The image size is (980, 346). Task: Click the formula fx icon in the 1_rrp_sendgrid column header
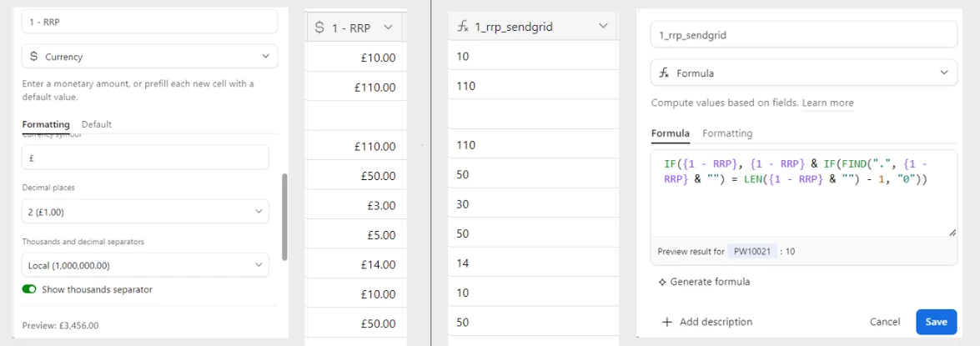(x=463, y=26)
